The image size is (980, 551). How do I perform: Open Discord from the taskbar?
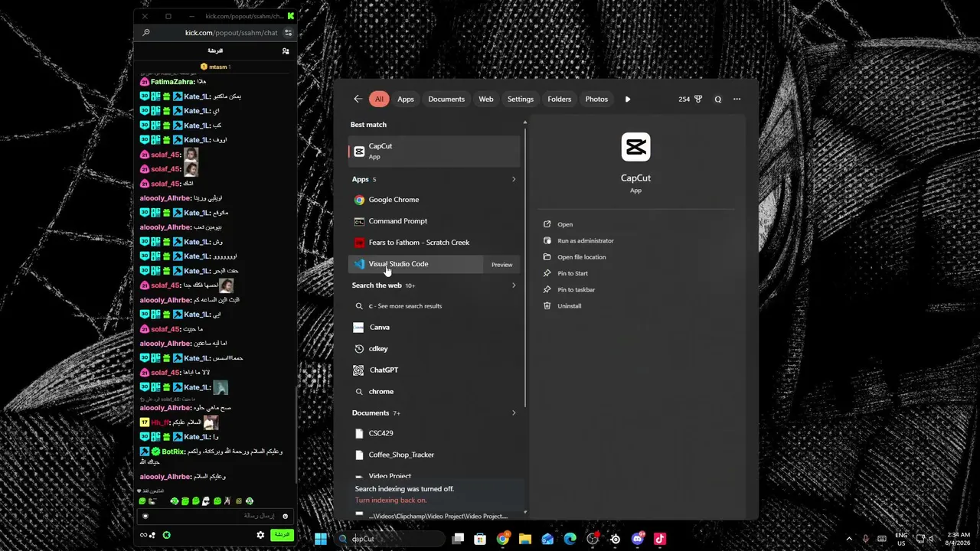tap(638, 539)
